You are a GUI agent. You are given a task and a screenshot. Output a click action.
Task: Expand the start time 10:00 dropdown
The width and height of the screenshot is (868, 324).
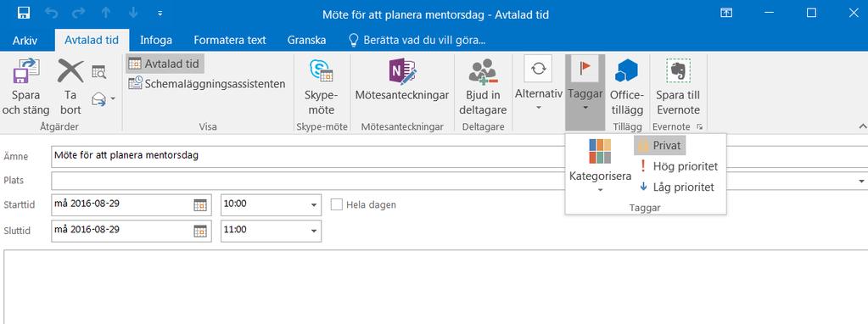[x=314, y=204]
